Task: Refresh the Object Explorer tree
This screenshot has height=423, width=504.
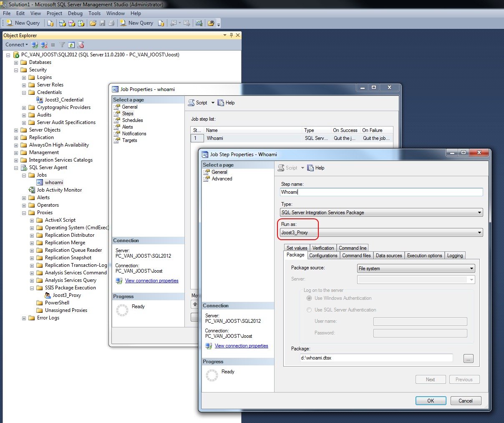Action: [x=71, y=44]
